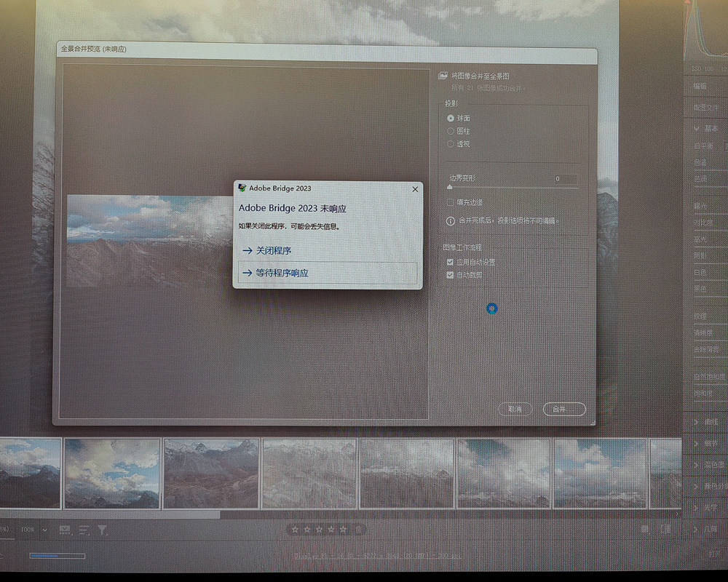
Task: Click the trash icon beside star ratings
Action: [358, 530]
